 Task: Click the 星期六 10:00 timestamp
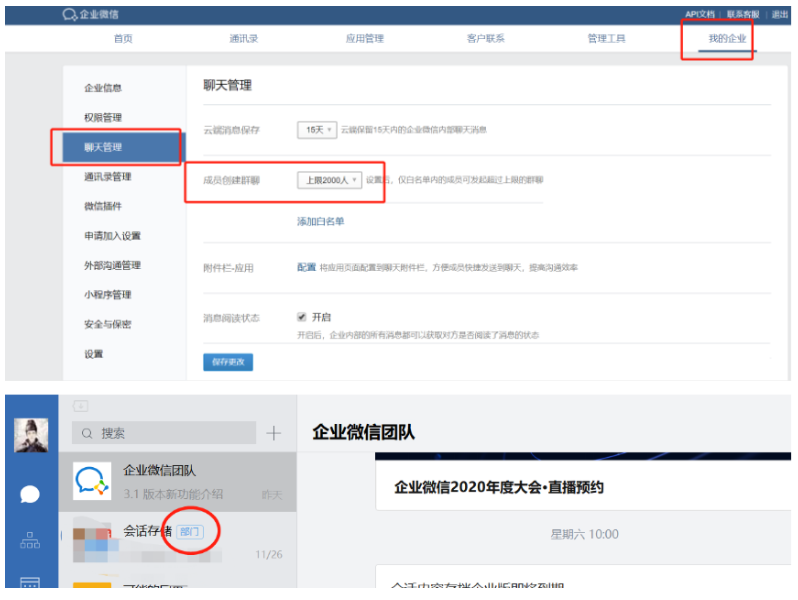584,534
